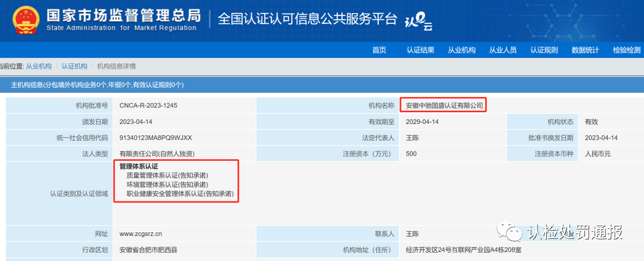This screenshot has width=644, height=261.
Task: Select 有限责任公司(自然人独资) value
Action: point(157,154)
